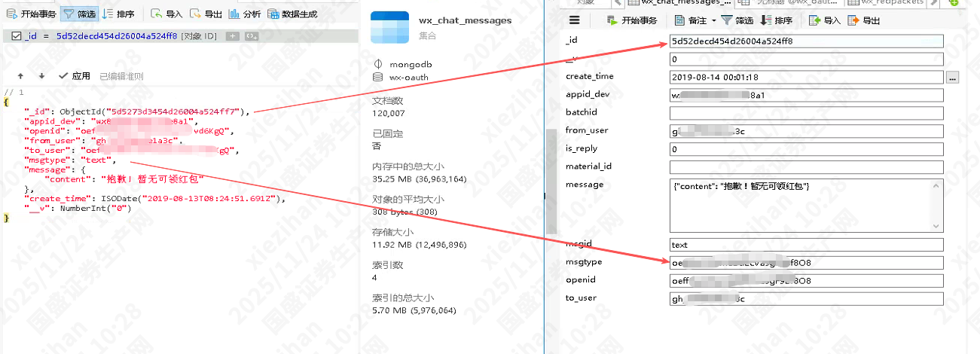Add a filter condition with plus button
Image resolution: width=980 pixels, height=354 pixels.
233,35
